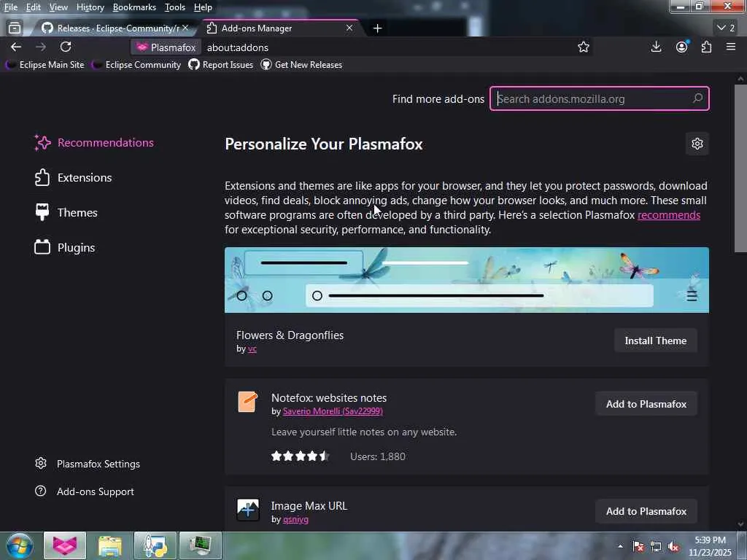Bookmark this page with the star icon

point(583,47)
